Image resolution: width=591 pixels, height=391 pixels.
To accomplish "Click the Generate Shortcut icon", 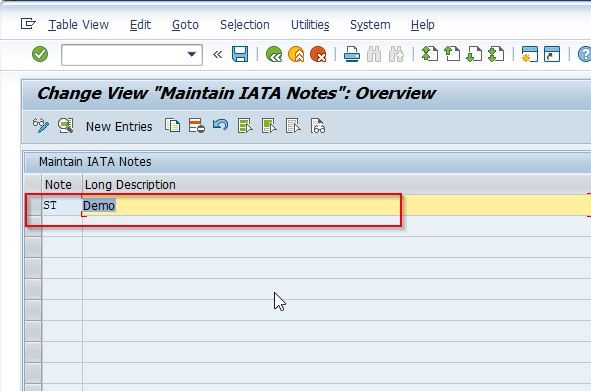I will (552, 54).
